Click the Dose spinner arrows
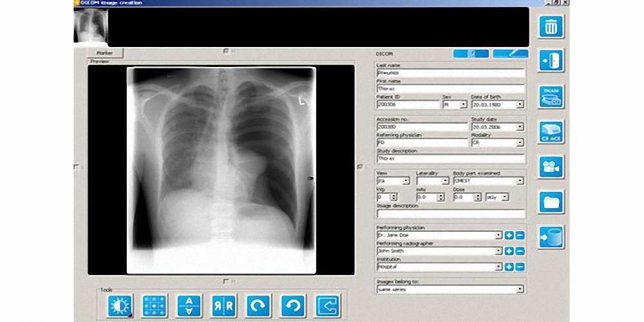 coord(478,197)
